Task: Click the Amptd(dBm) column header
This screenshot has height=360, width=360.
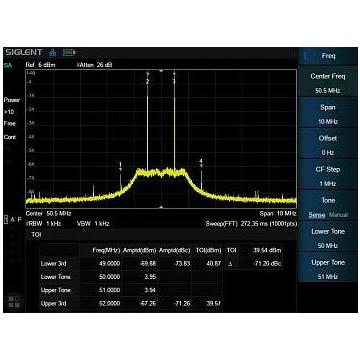Action: tap(139, 250)
